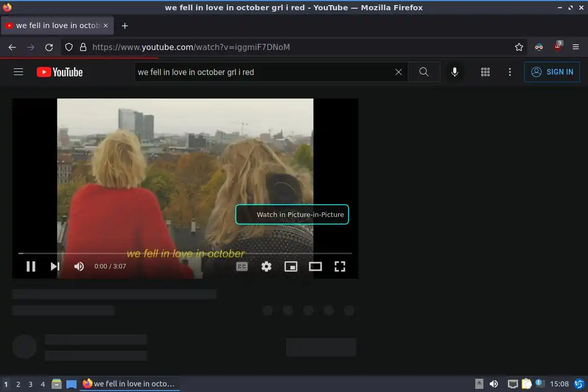Clear the YouTube search query
588x392 pixels.
pyautogui.click(x=399, y=72)
